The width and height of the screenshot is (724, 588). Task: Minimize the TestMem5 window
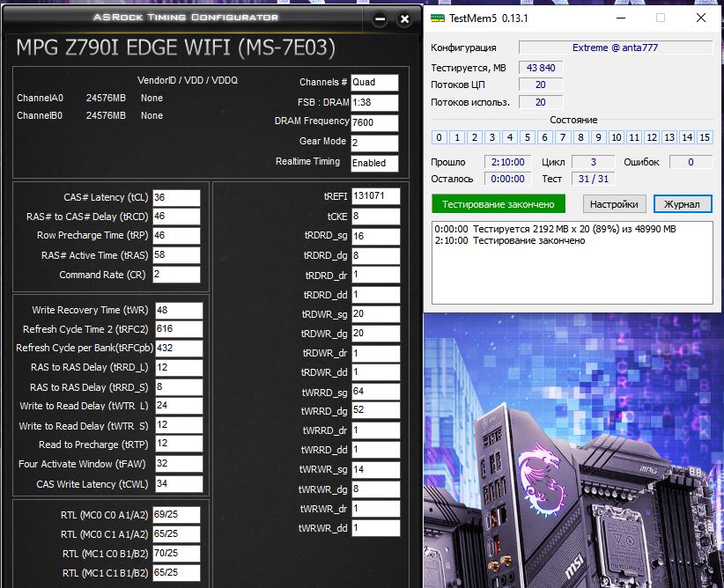621,18
